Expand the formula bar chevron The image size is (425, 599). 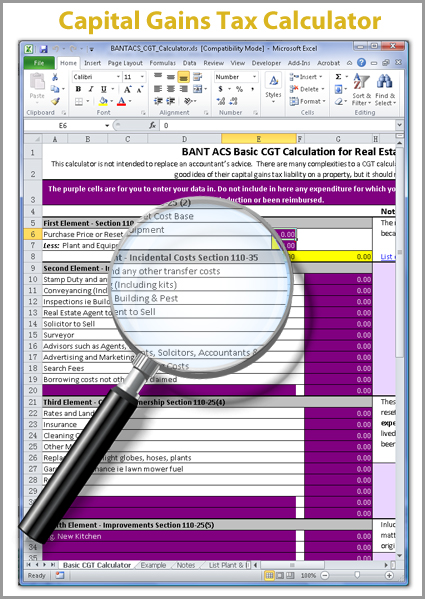(399, 125)
